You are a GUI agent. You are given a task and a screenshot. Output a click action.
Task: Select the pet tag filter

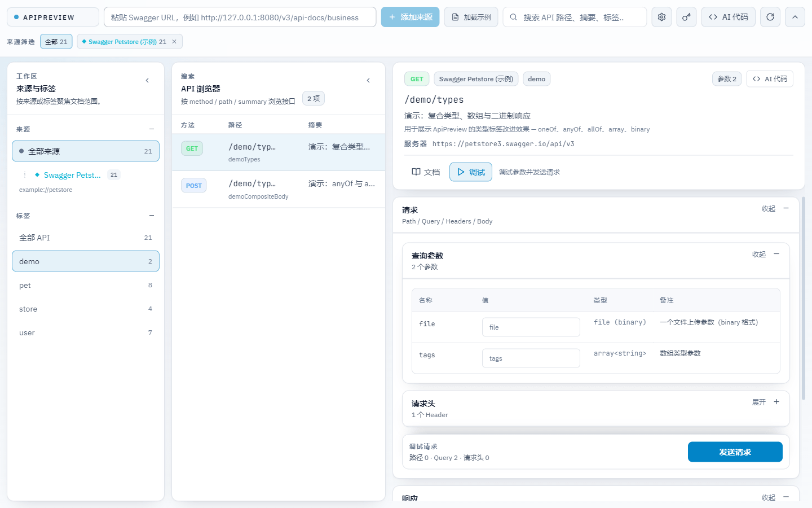(86, 285)
